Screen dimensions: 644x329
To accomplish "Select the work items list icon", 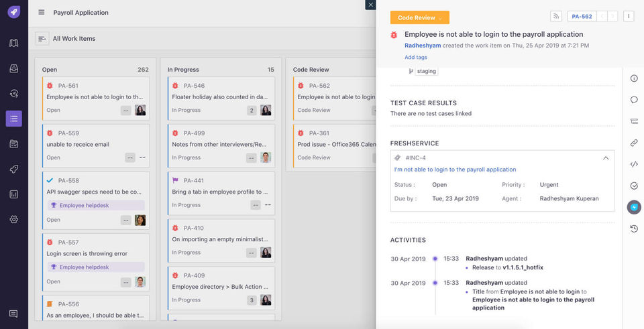I will pyautogui.click(x=14, y=119).
